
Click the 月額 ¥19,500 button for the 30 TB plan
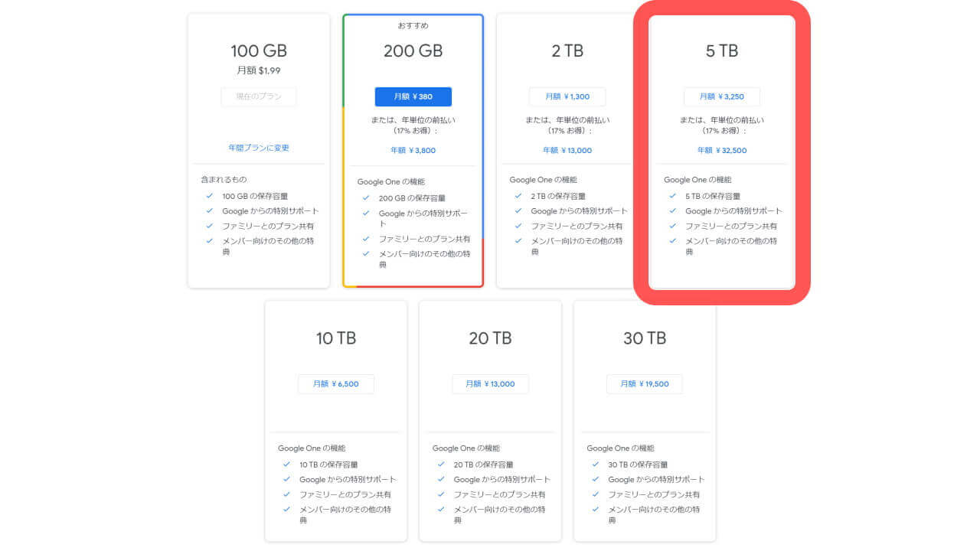[x=645, y=383]
